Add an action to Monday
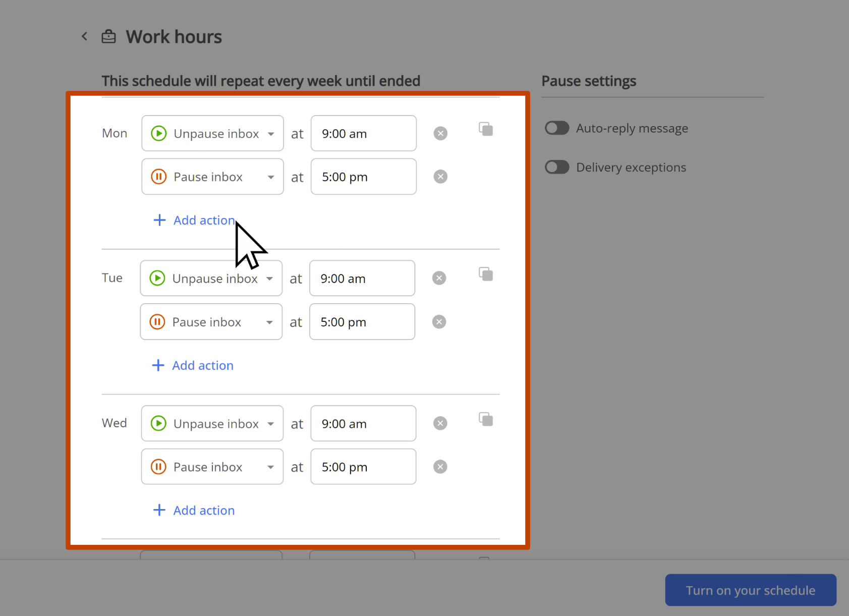Screen dimensions: 849x616 click(194, 220)
